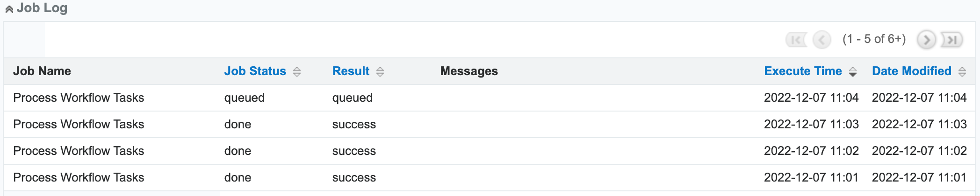Go to previous page of job log

[821, 40]
